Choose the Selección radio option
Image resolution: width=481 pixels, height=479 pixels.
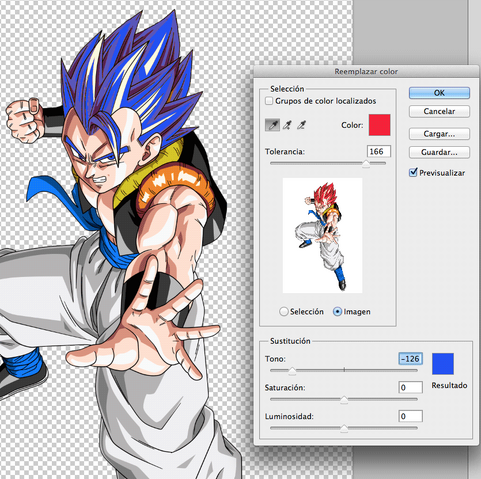pyautogui.click(x=284, y=312)
